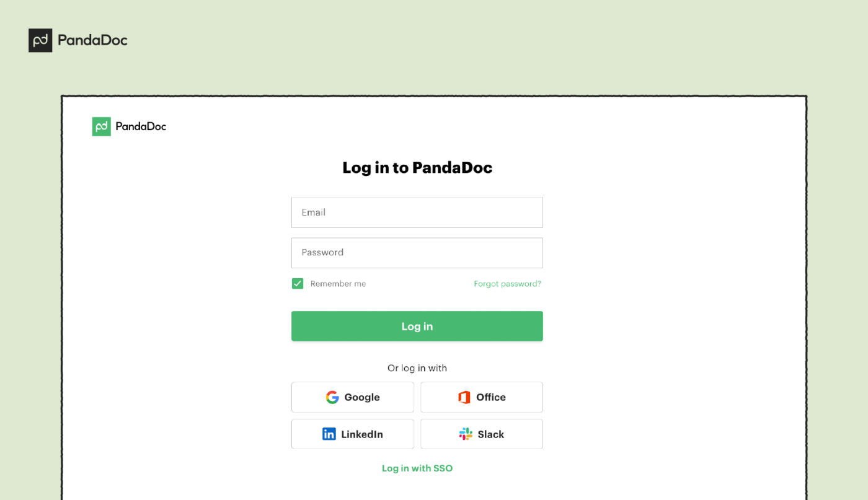This screenshot has width=868, height=500.
Task: Click the 'Office' text on the sign-in button
Action: [491, 397]
